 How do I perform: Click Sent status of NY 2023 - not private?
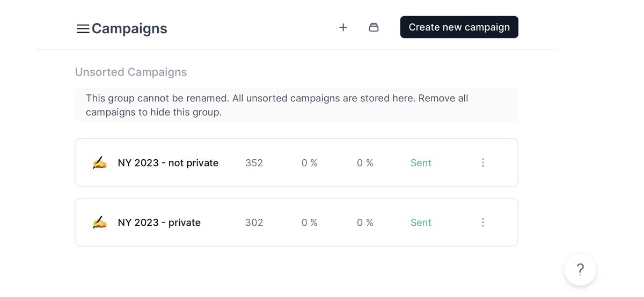point(421,163)
